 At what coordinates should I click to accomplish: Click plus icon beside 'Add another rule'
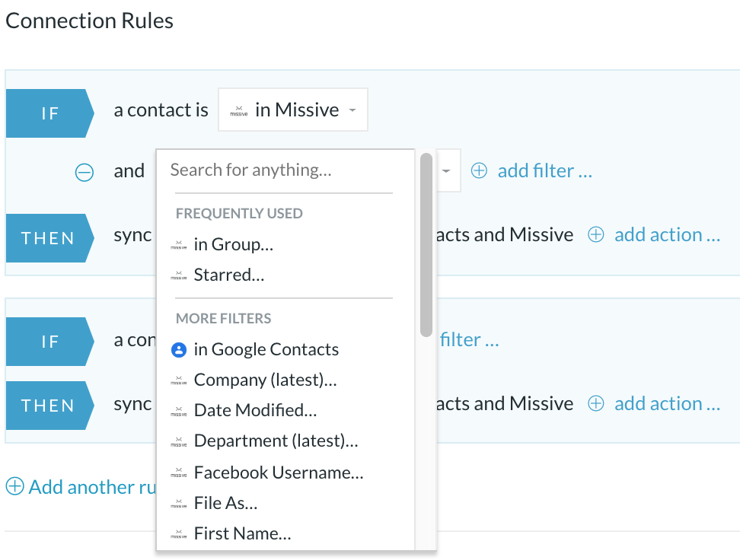(x=14, y=486)
